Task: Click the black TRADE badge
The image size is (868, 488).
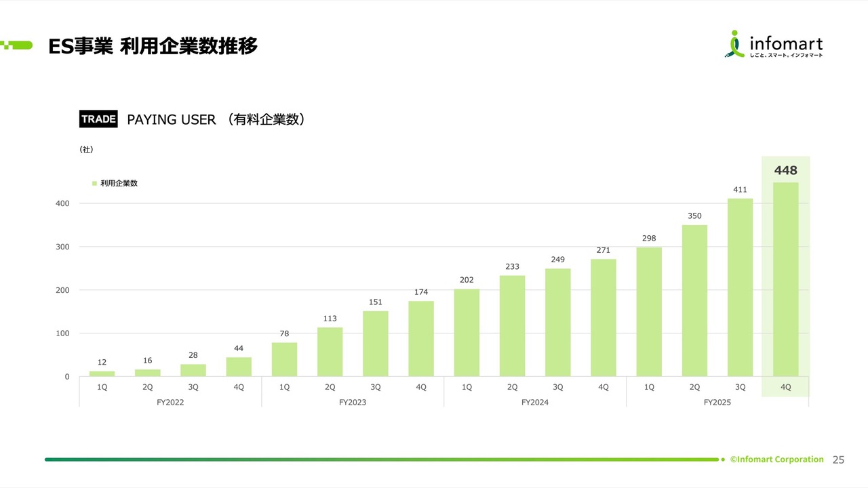Action: coord(98,119)
